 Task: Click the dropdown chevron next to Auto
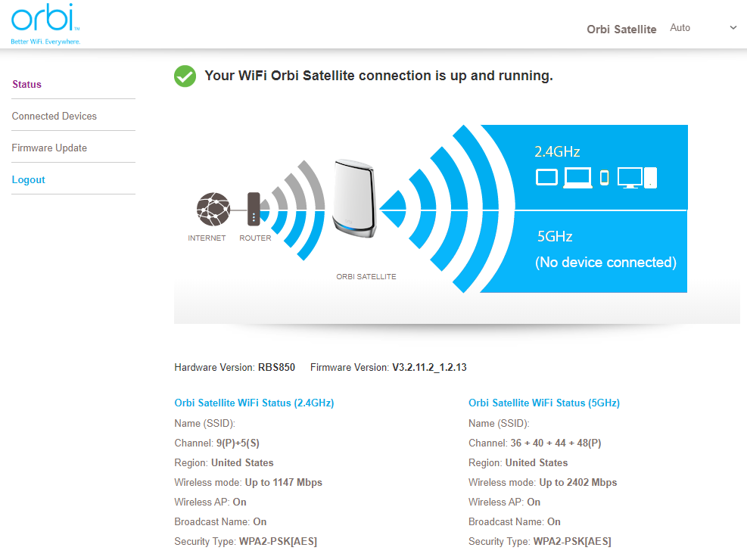732,26
